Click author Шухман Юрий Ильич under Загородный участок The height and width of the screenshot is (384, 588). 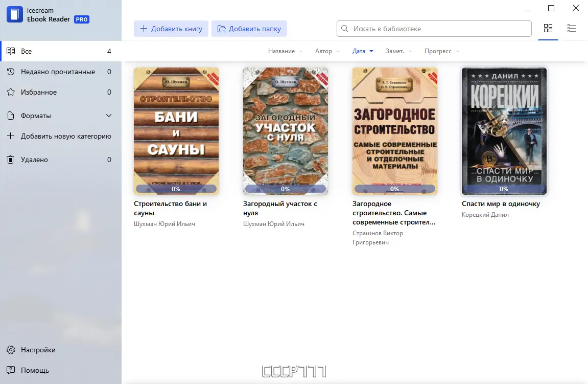pos(274,224)
